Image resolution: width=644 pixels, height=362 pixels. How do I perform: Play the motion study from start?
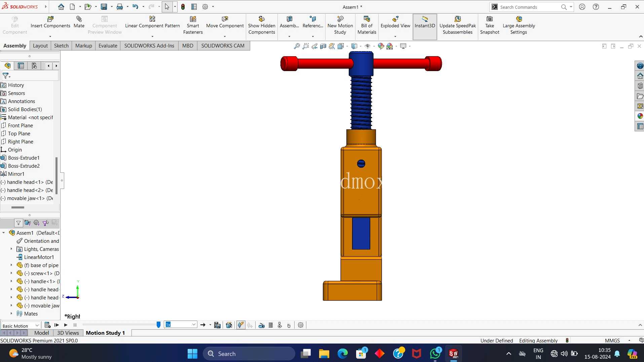point(56,325)
